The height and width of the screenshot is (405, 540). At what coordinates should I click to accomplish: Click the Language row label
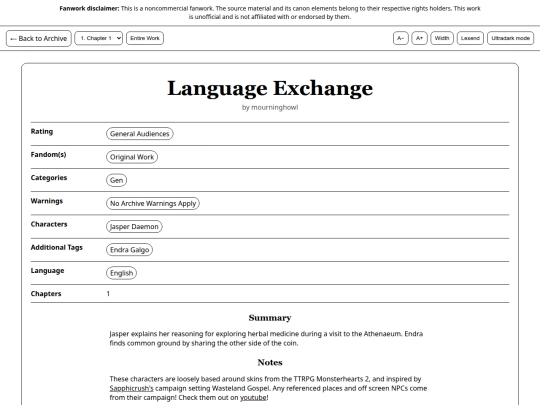[x=48, y=271]
